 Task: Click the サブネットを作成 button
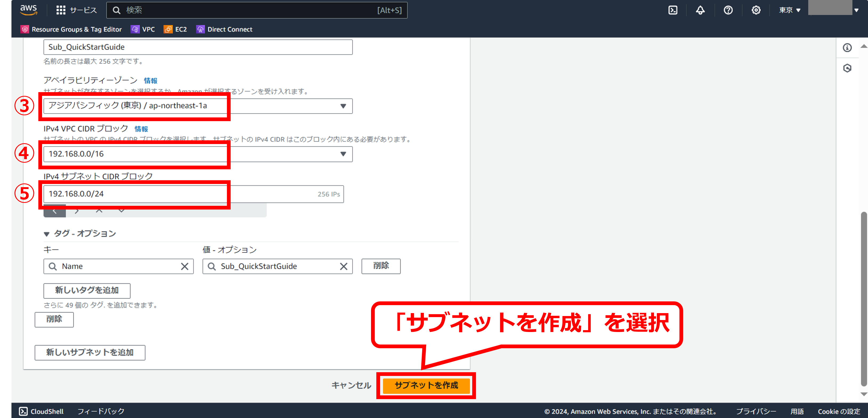point(426,385)
